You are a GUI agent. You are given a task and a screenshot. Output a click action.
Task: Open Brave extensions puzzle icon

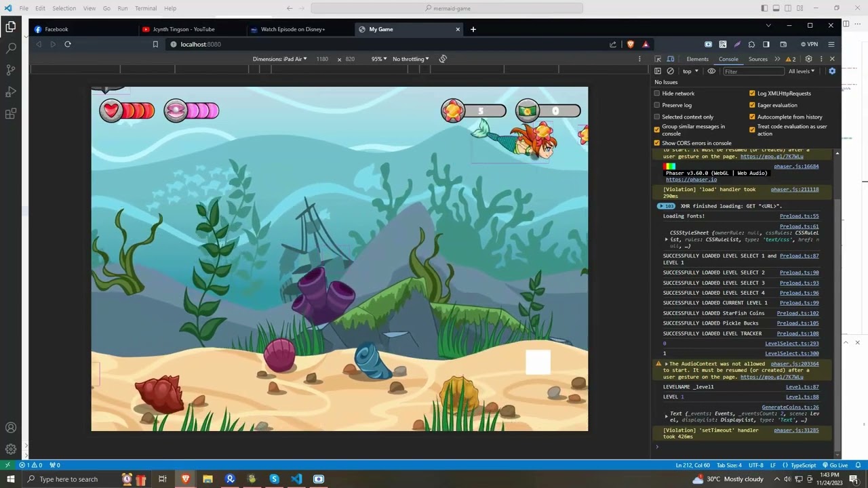coord(751,44)
